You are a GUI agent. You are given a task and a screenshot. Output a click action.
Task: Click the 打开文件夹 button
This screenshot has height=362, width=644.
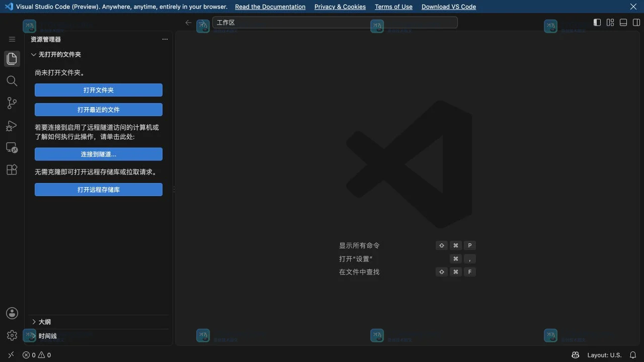[x=99, y=90]
